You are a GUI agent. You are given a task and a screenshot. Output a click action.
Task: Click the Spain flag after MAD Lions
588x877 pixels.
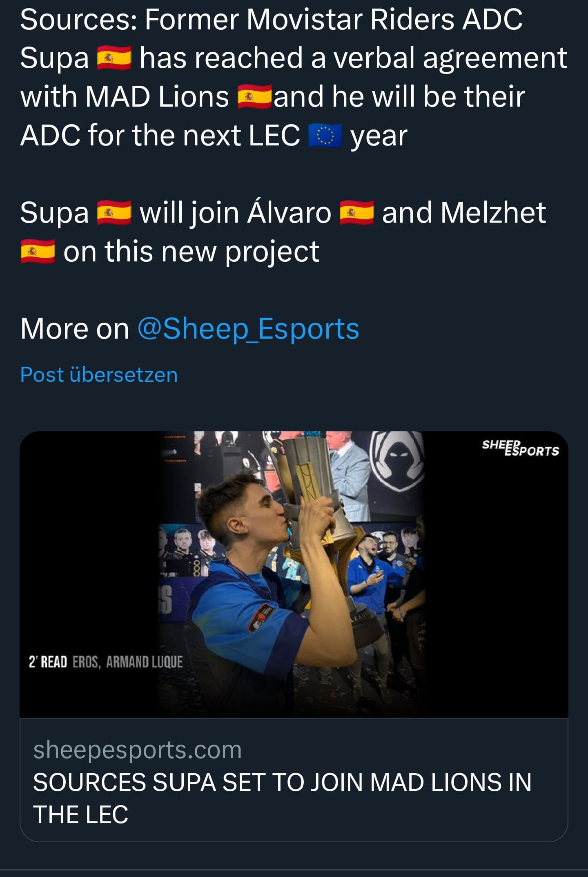coord(255,97)
